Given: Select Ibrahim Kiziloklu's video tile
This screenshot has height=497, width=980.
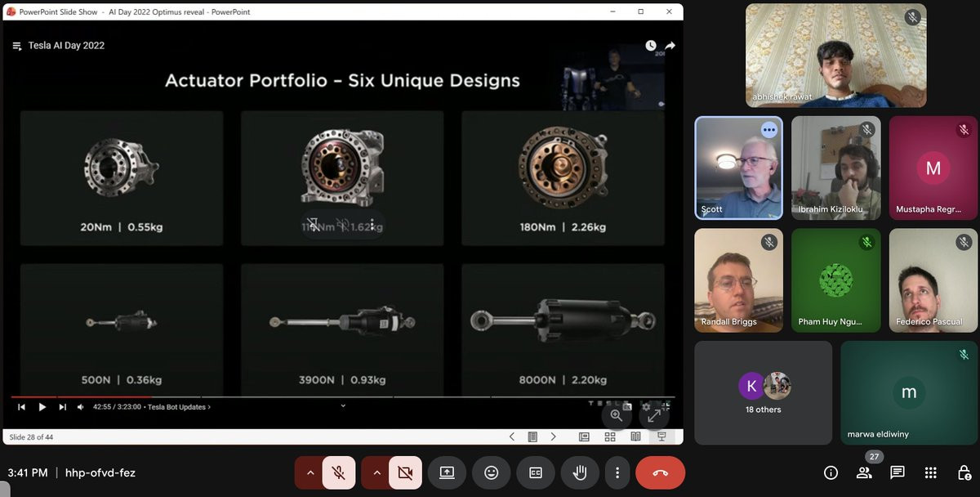Looking at the screenshot, I should pyautogui.click(x=835, y=168).
